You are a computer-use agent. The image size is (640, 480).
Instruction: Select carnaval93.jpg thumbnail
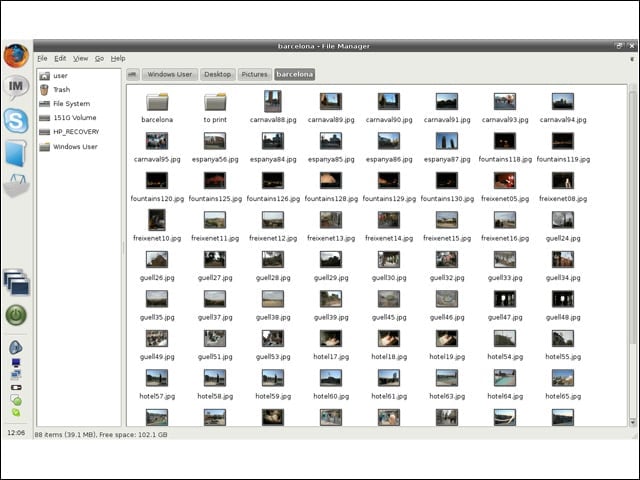pos(505,101)
